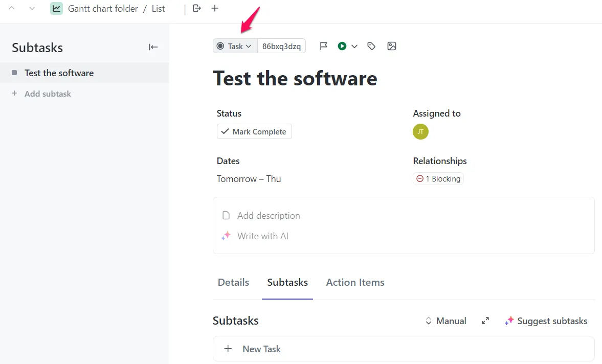The image size is (602, 364).
Task: Open the 1 Blocking relationship
Action: pyautogui.click(x=438, y=179)
